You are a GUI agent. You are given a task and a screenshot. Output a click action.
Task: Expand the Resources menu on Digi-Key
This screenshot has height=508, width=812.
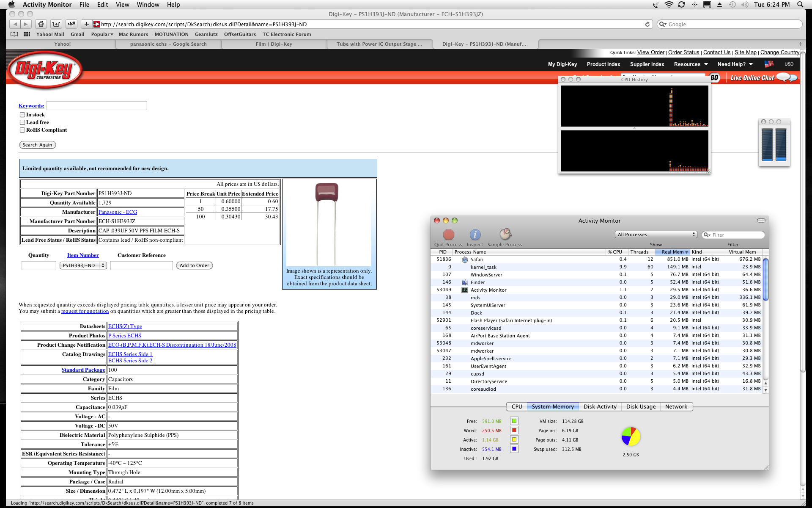[x=691, y=64]
